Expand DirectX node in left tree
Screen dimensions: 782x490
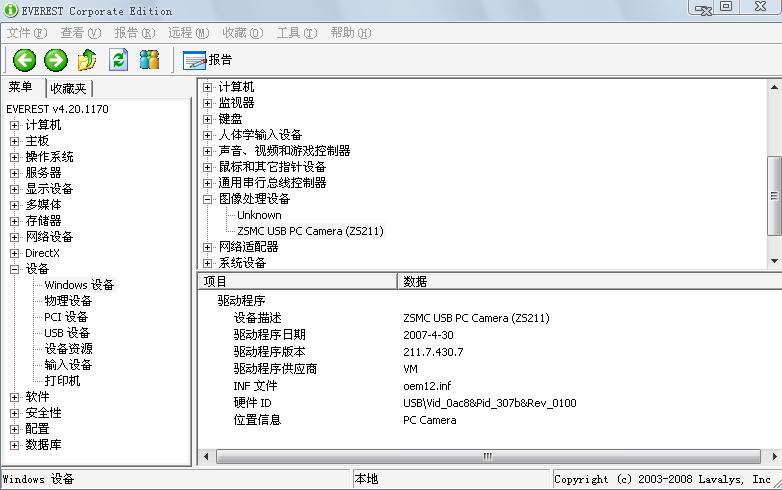pos(14,253)
